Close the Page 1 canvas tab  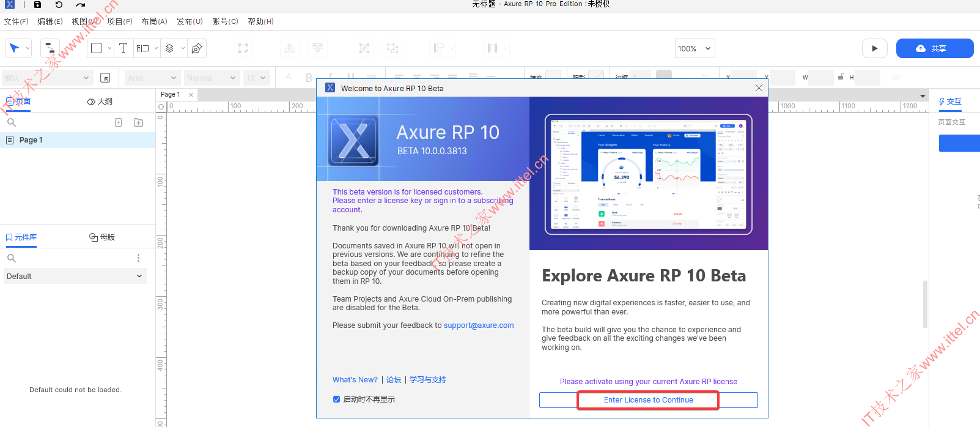[x=191, y=95]
